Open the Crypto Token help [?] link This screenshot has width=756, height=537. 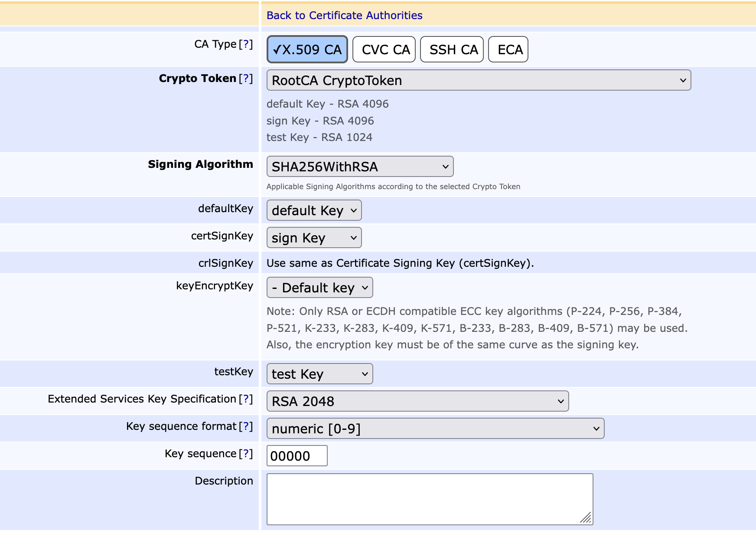246,79
